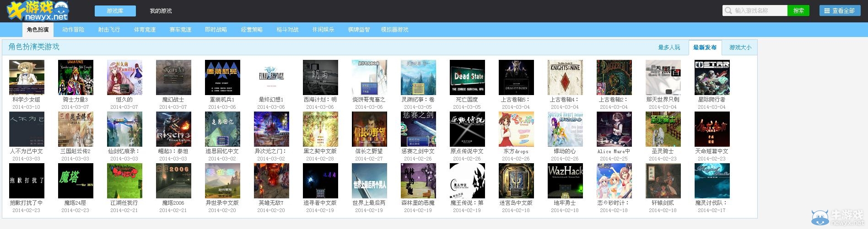The height and width of the screenshot is (229, 868).
Task: Select the 动作冒险 category
Action: click(x=73, y=29)
